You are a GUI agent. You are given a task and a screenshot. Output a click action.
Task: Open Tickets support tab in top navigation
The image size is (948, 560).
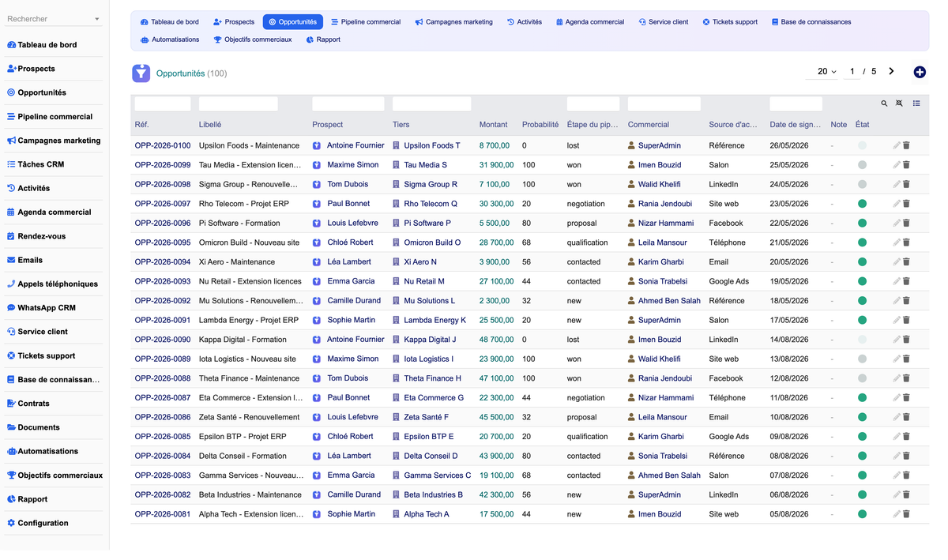click(x=730, y=22)
